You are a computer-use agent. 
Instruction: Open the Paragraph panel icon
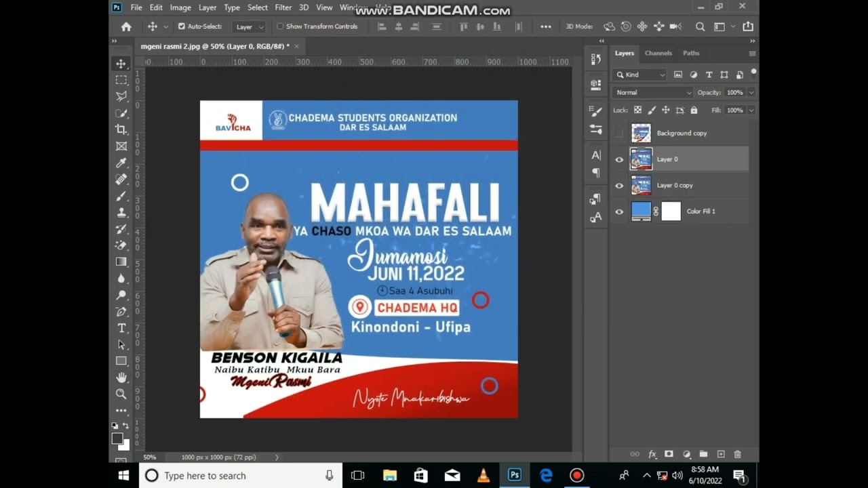(x=596, y=173)
